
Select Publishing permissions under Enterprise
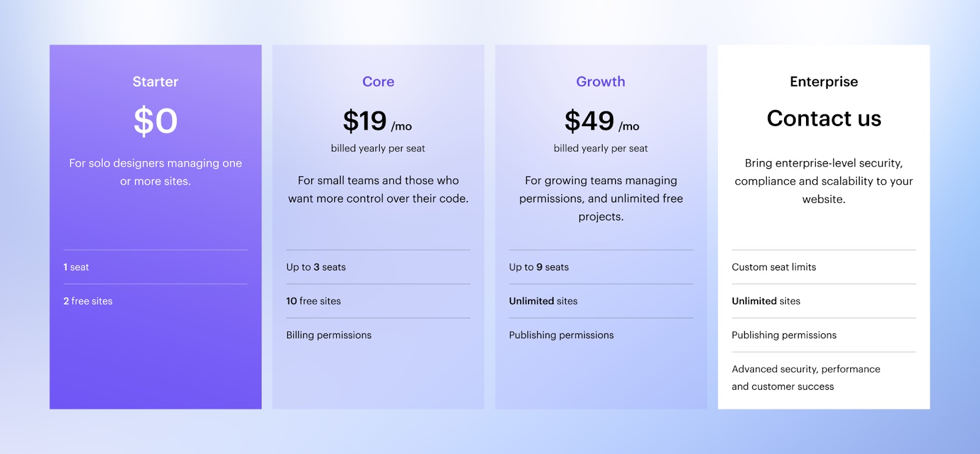pos(784,335)
